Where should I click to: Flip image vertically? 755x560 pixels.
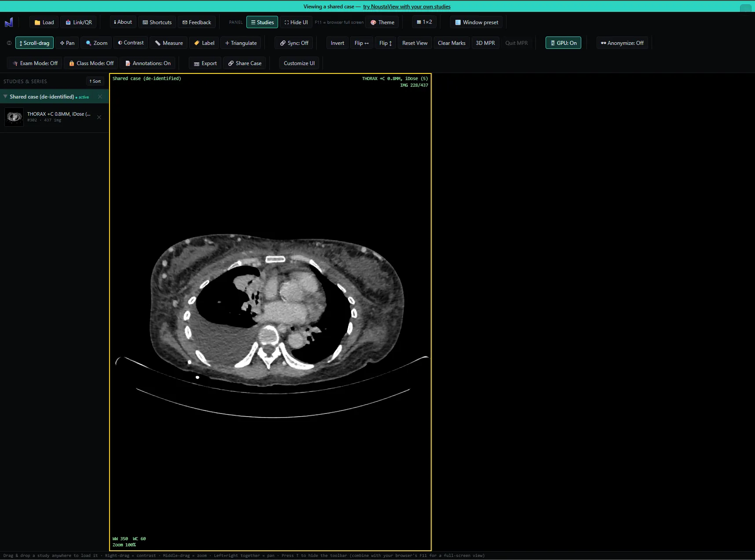(385, 43)
